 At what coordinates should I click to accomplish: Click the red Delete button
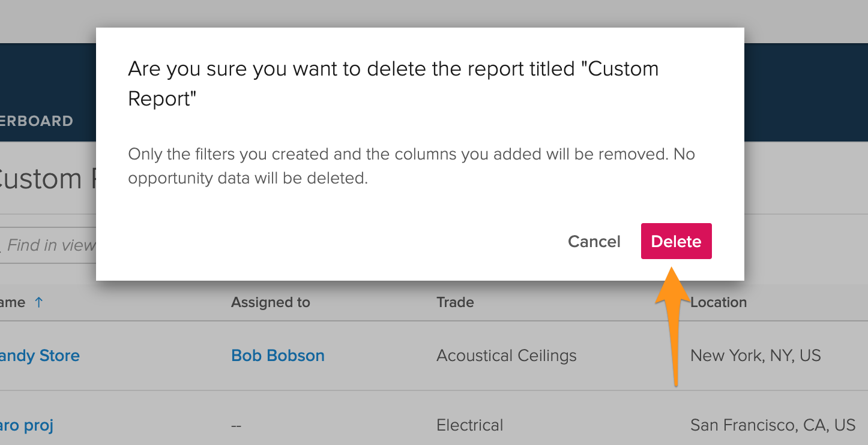coord(676,241)
